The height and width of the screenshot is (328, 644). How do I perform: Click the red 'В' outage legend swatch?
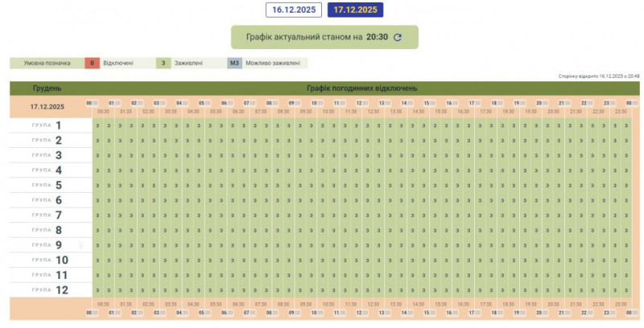click(92, 63)
